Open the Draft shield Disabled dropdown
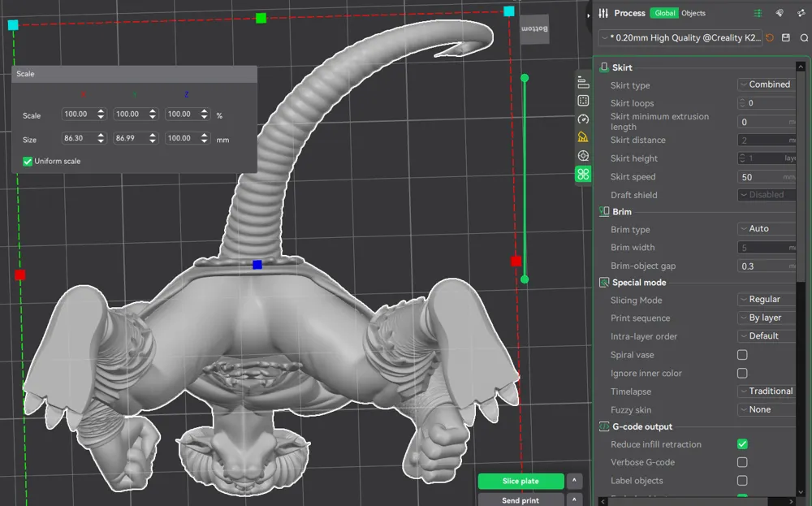 pos(767,195)
